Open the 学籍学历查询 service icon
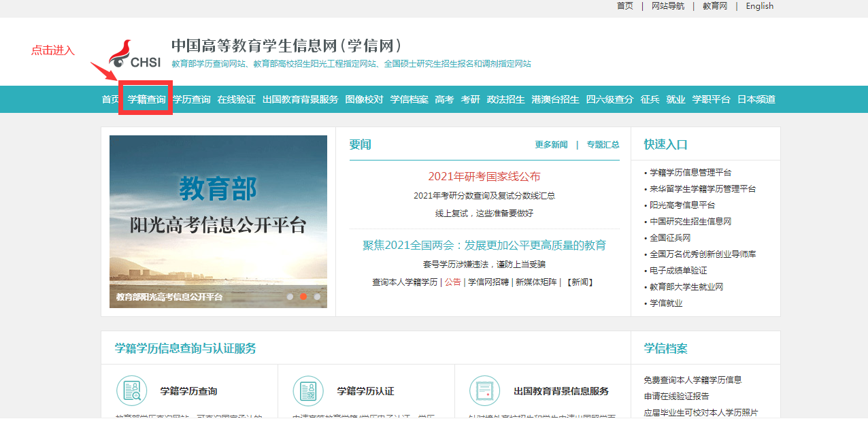Screen dimensions: 868x421 coord(131,391)
